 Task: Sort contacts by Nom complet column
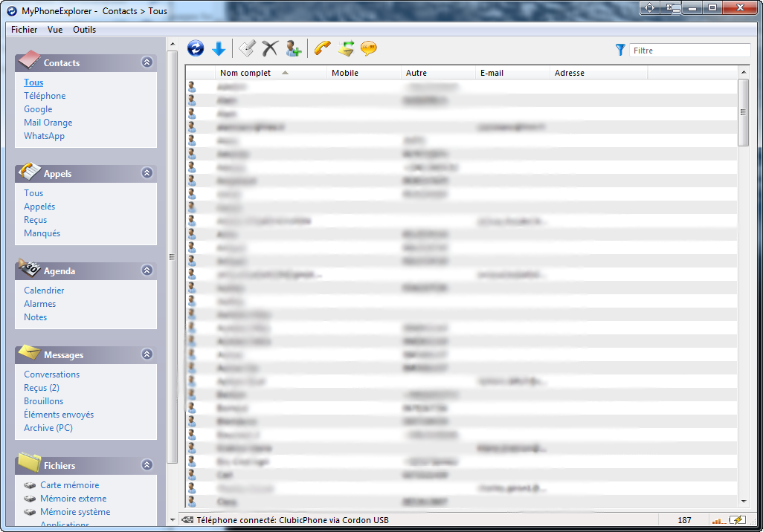click(245, 73)
